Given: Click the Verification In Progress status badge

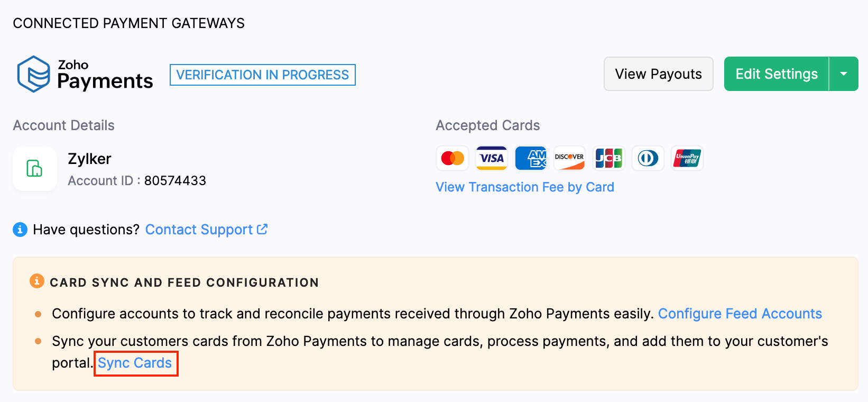Looking at the screenshot, I should coord(262,75).
